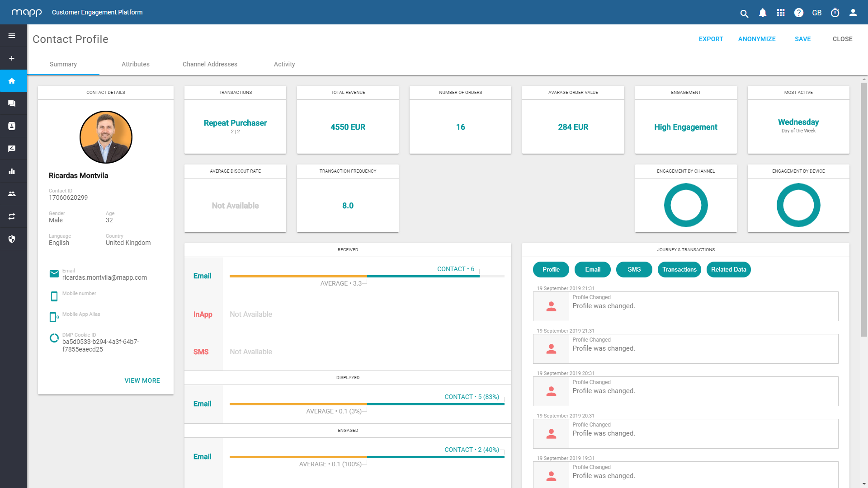Click the Displayed Email progress bar

click(367, 404)
